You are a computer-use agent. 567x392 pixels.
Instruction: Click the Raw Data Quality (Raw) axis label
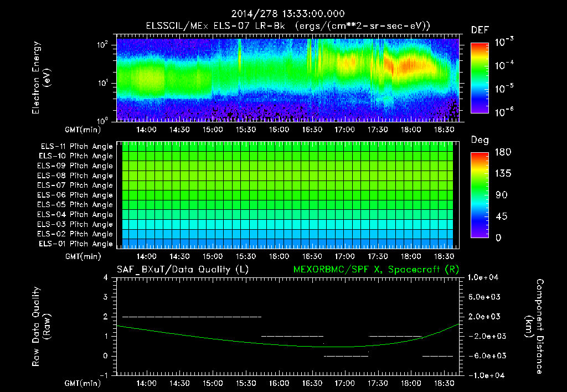click(x=41, y=327)
